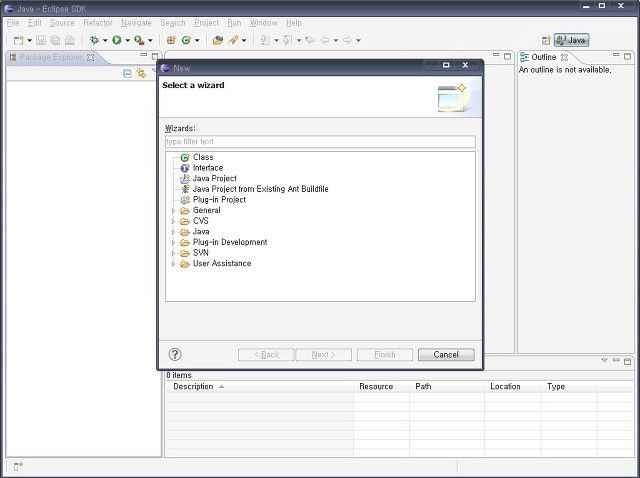Open the Problems view menu triangle

pyautogui.click(x=604, y=360)
